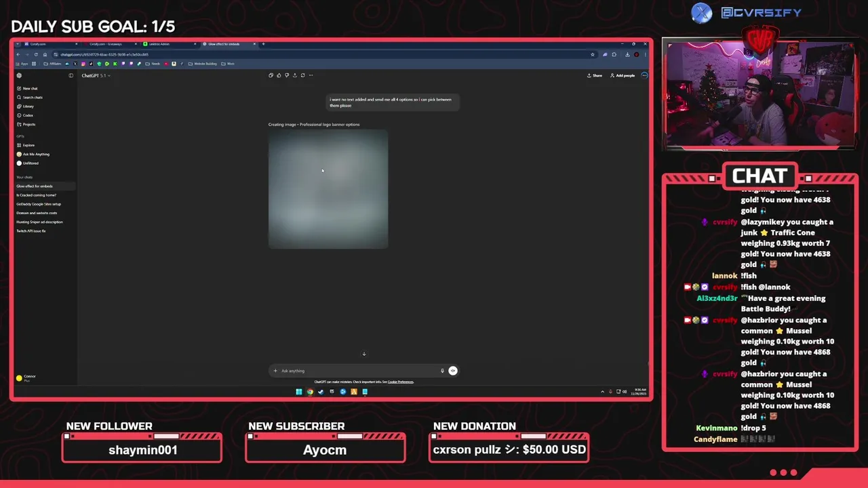Click the voice mode button in composer

pyautogui.click(x=453, y=371)
